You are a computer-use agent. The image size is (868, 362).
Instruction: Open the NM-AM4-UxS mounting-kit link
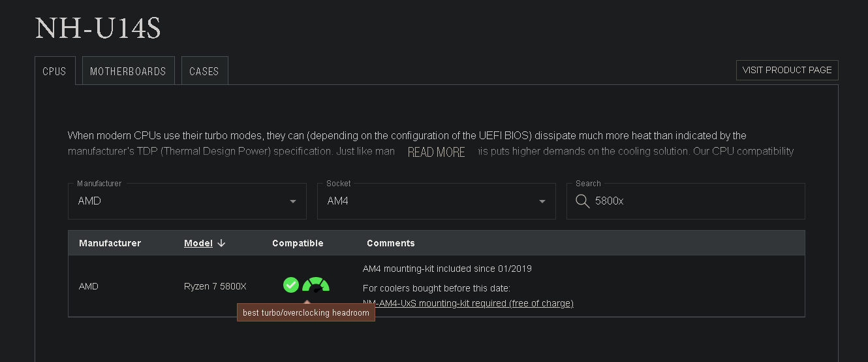pyautogui.click(x=468, y=303)
